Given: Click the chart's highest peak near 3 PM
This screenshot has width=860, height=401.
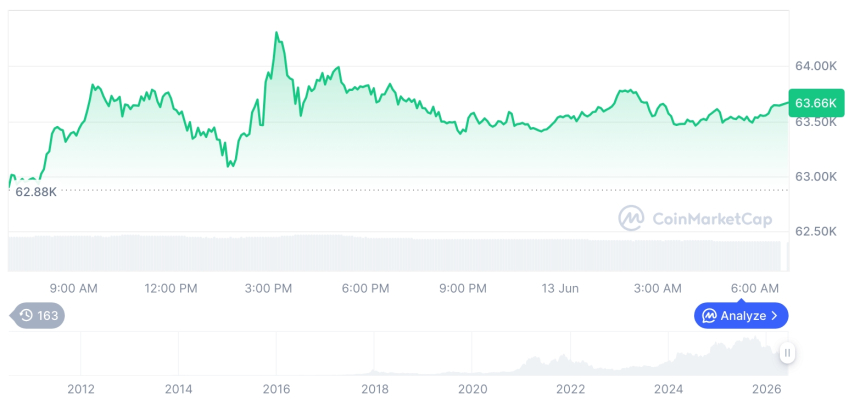Looking at the screenshot, I should (x=276, y=33).
